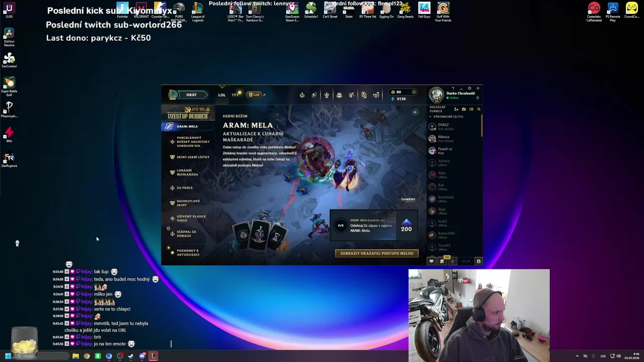The image size is (644, 362).
Task: Open the ARAM: Mela mission card
Action: pyautogui.click(x=373, y=225)
